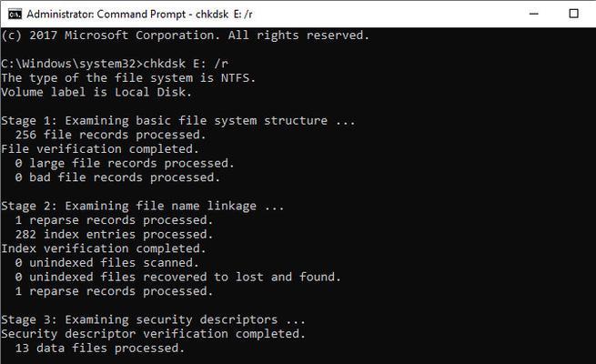Click the Stage 3 security descriptors heading

click(x=153, y=319)
